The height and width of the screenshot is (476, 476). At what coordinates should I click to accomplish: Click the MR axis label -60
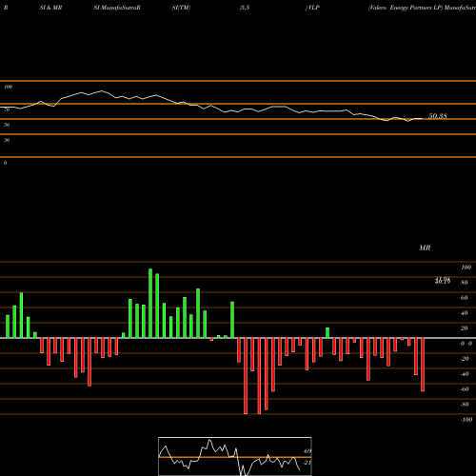tap(465, 389)
